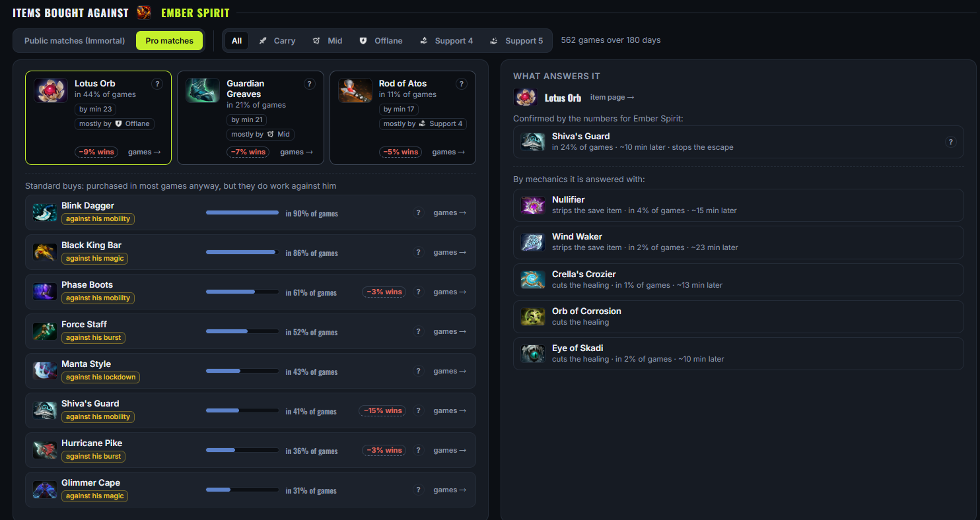Open games link on Lotus Orb card
Viewport: 980px width, 520px height.
[144, 152]
